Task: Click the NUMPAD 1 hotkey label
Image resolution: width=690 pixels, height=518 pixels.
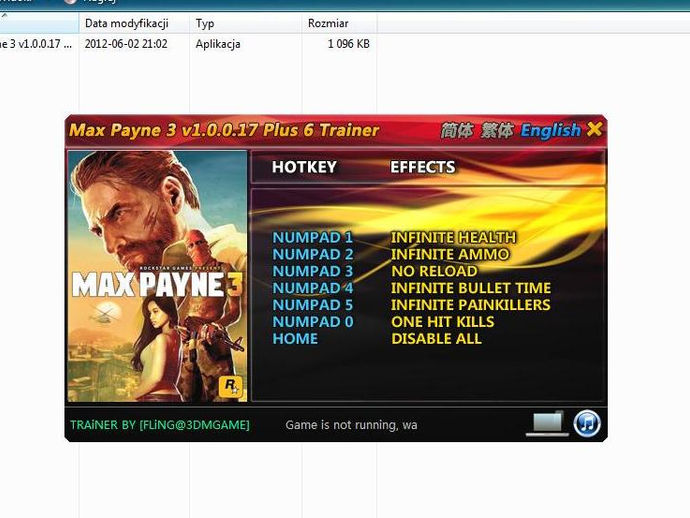Action: pos(312,237)
